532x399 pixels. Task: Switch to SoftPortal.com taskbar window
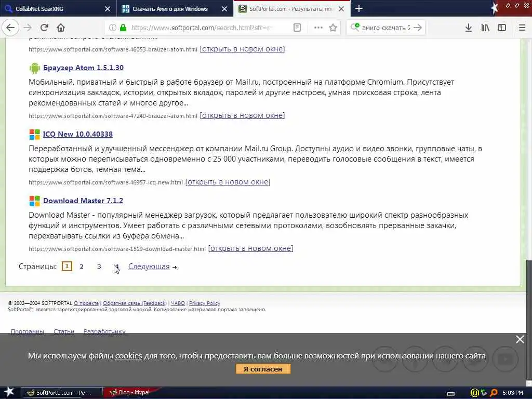click(x=62, y=393)
